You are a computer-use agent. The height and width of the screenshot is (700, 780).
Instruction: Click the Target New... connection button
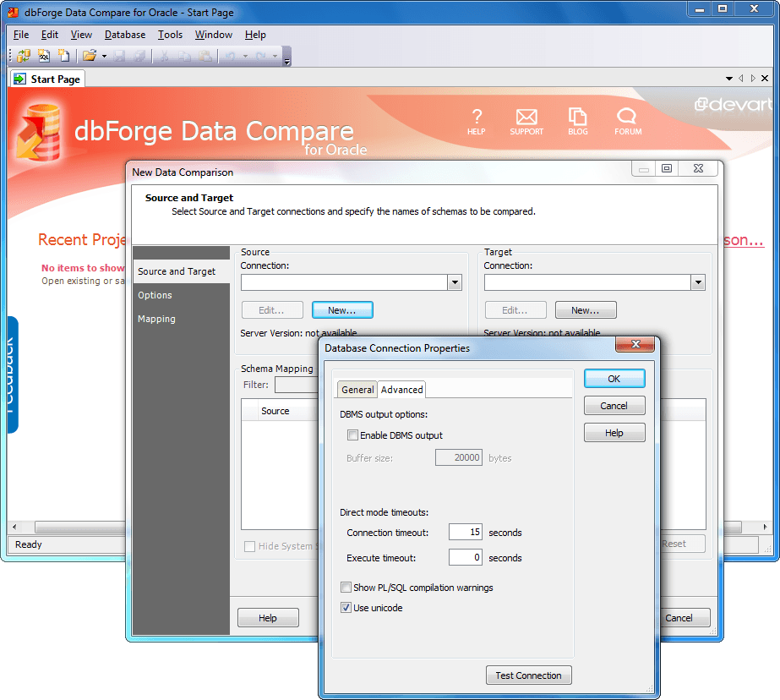coord(586,310)
